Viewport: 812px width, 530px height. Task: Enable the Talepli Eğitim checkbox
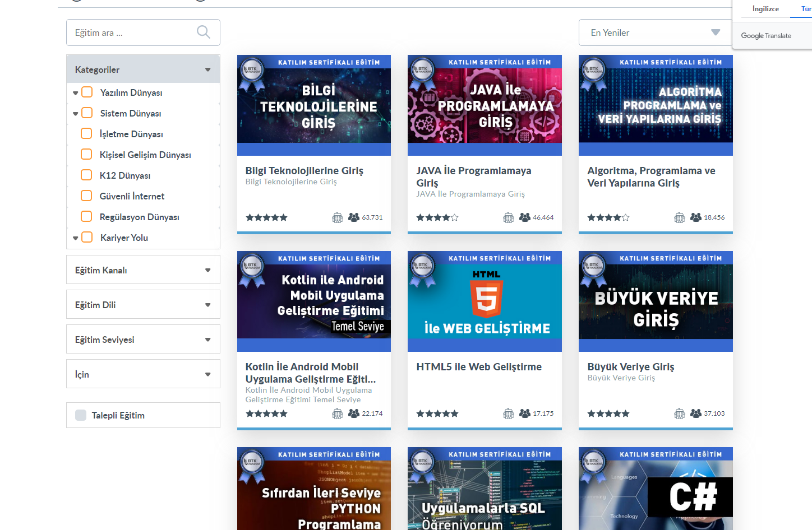tap(81, 415)
